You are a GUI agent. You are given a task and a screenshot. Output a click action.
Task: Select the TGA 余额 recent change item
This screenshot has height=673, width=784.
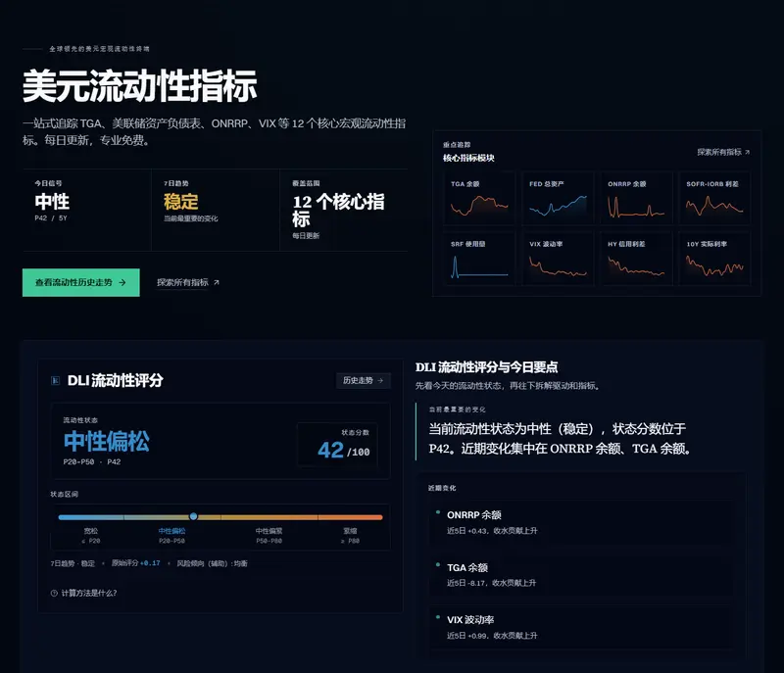582,575
